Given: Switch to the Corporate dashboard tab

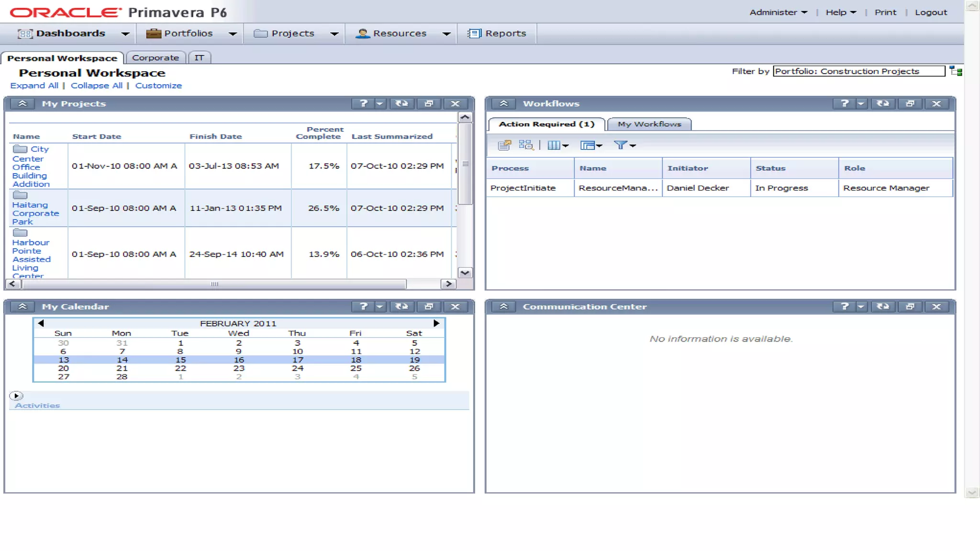Looking at the screenshot, I should (x=156, y=57).
